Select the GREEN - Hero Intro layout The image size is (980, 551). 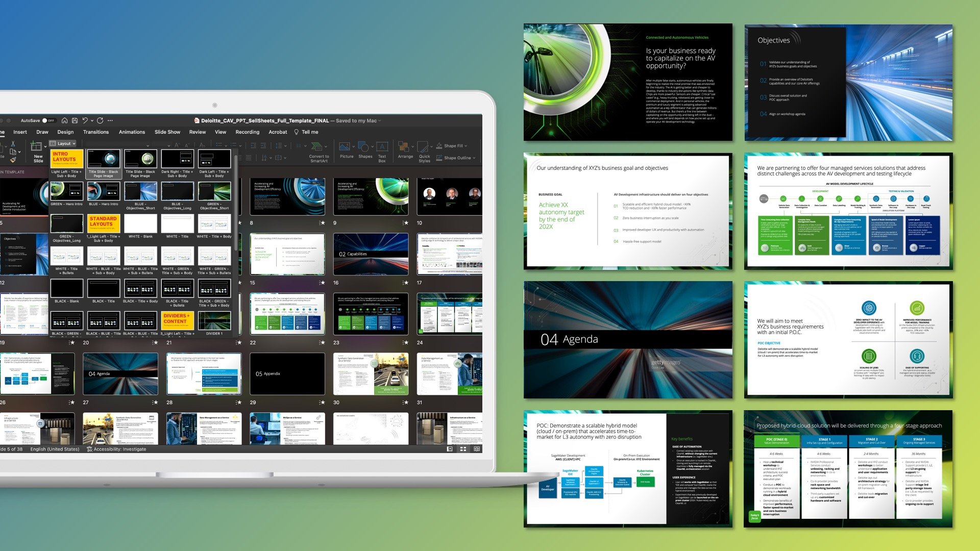click(x=66, y=194)
